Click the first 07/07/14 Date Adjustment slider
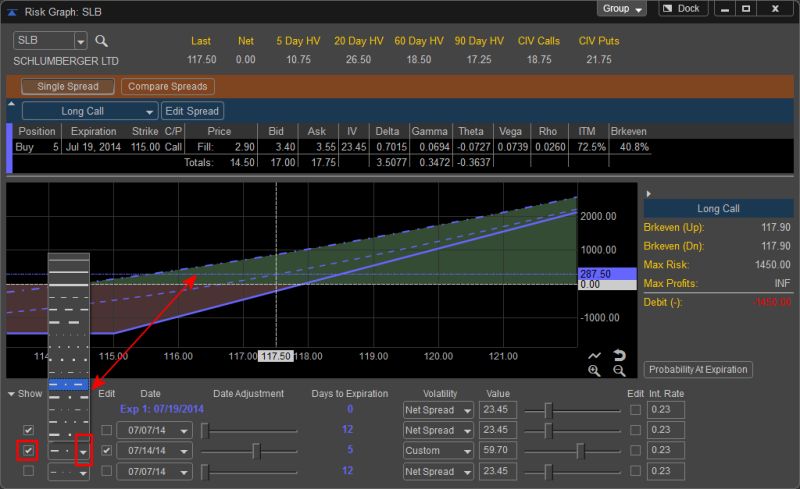Screen dimensions: 800x489 point(205,431)
